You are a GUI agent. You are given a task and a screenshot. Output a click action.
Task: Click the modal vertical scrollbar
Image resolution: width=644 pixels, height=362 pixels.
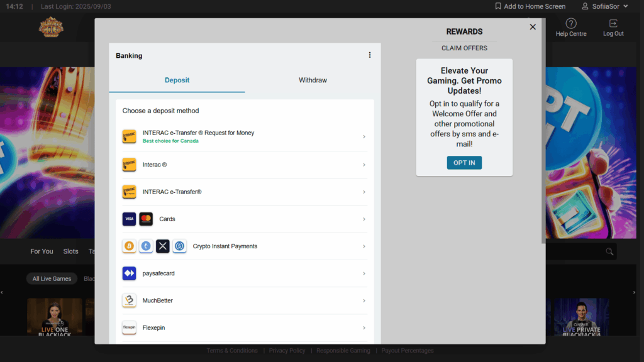(543, 132)
